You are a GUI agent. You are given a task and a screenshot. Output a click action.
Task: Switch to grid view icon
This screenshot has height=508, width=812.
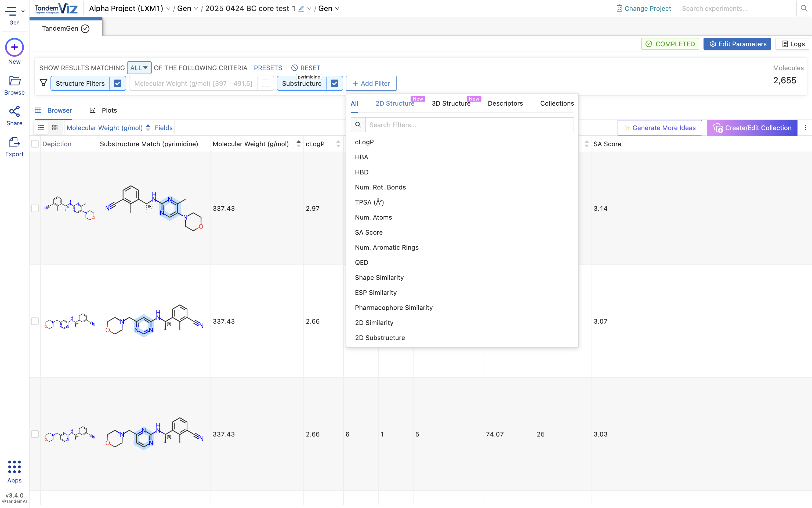[x=55, y=128]
